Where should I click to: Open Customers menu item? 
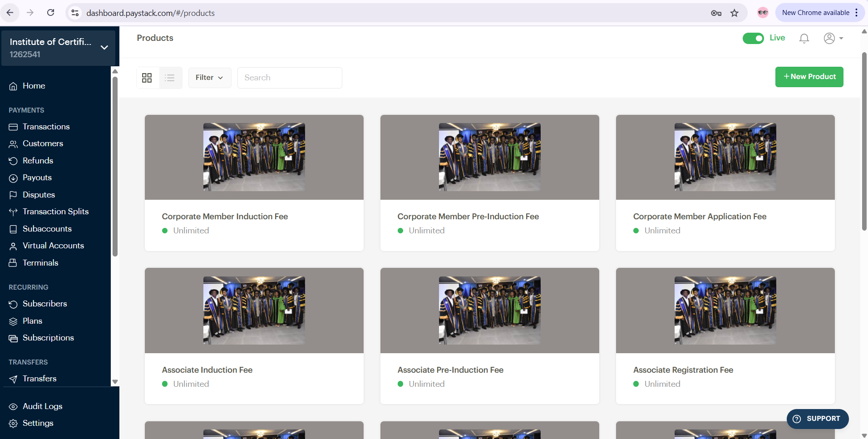(43, 143)
